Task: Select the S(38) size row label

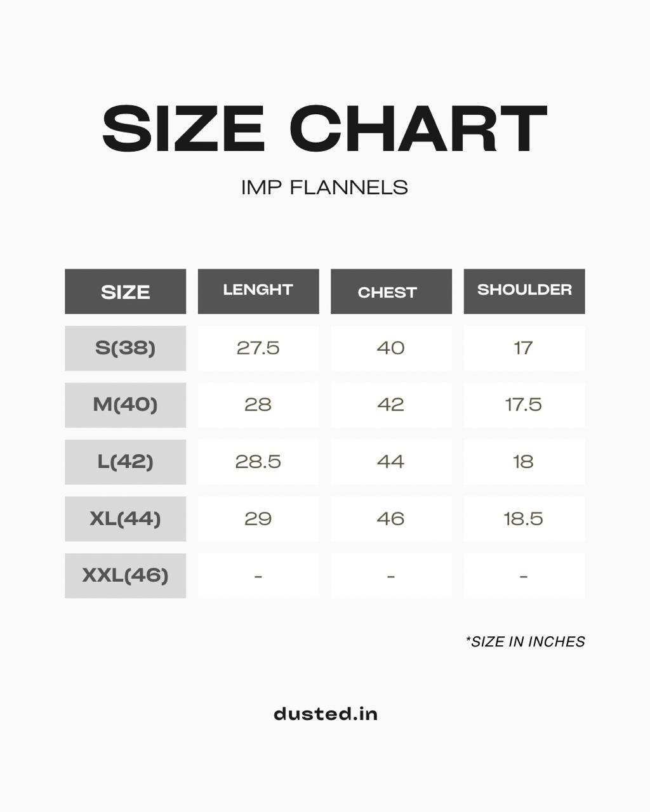Action: (125, 348)
